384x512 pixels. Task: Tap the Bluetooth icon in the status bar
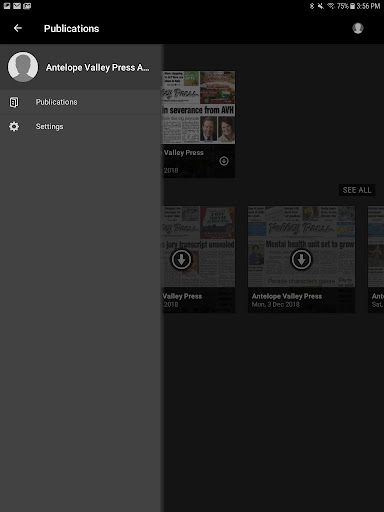(x=312, y=6)
